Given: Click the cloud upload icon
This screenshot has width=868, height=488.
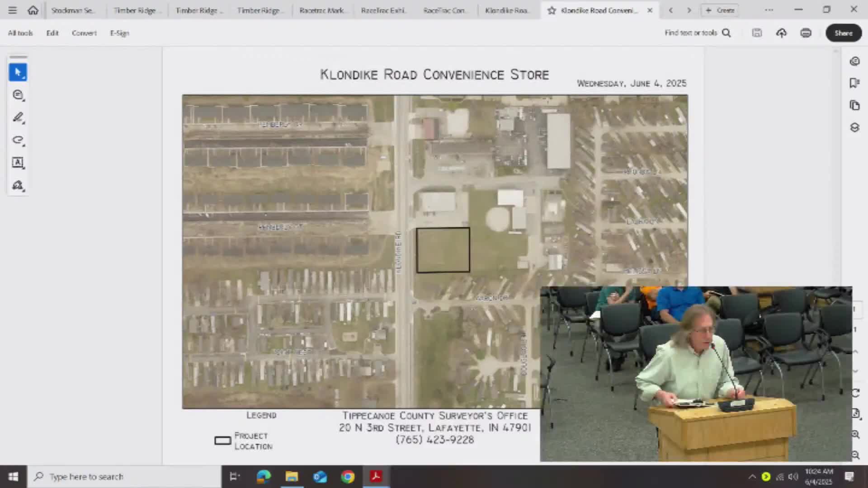Looking at the screenshot, I should 781,33.
